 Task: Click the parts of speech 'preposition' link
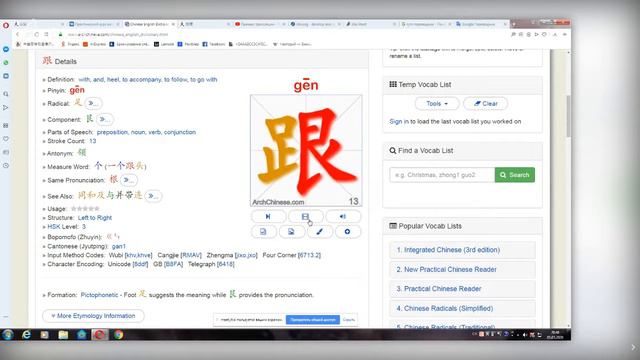112,132
